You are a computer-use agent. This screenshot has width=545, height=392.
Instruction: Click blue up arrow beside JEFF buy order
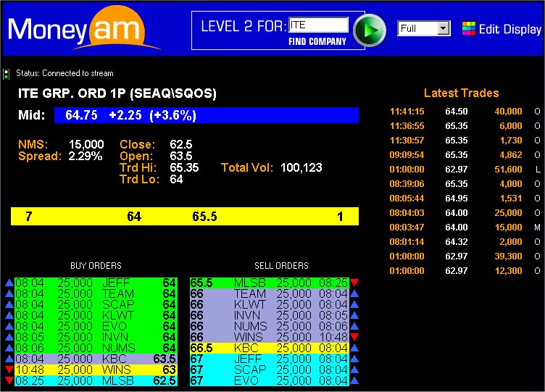9,283
